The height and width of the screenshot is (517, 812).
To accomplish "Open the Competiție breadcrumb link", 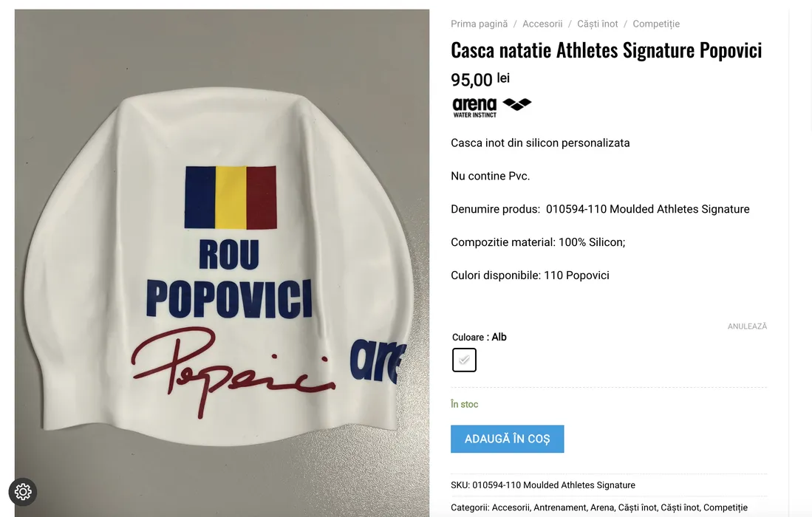I will click(656, 24).
